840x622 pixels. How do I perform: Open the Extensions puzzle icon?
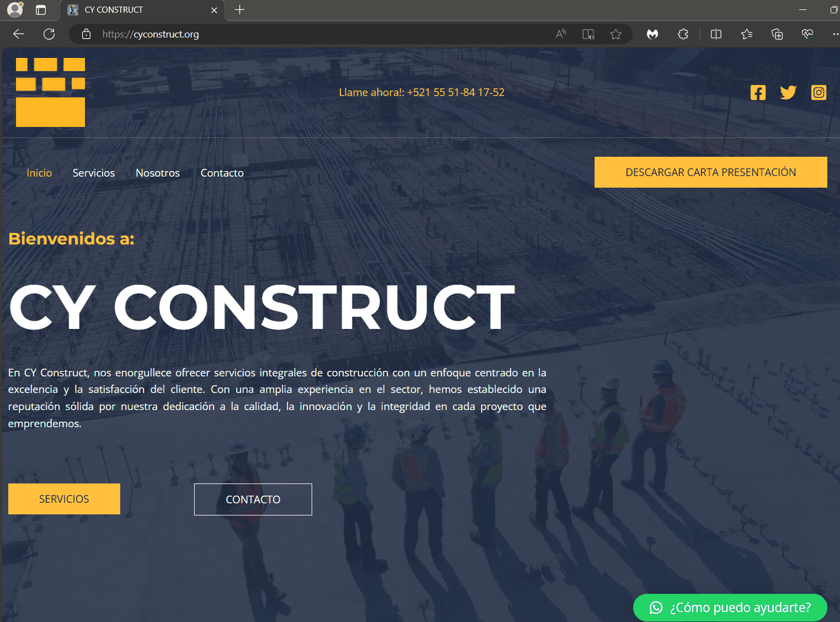click(x=683, y=34)
